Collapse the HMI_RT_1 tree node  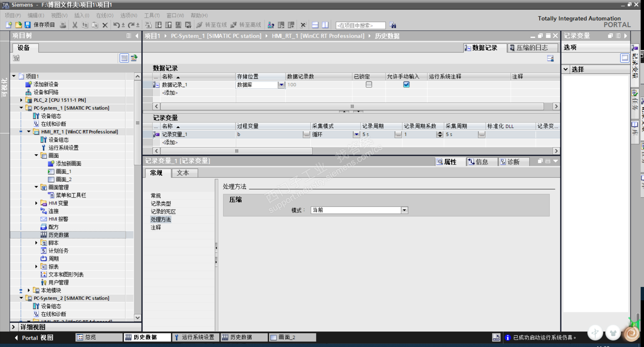coord(29,132)
